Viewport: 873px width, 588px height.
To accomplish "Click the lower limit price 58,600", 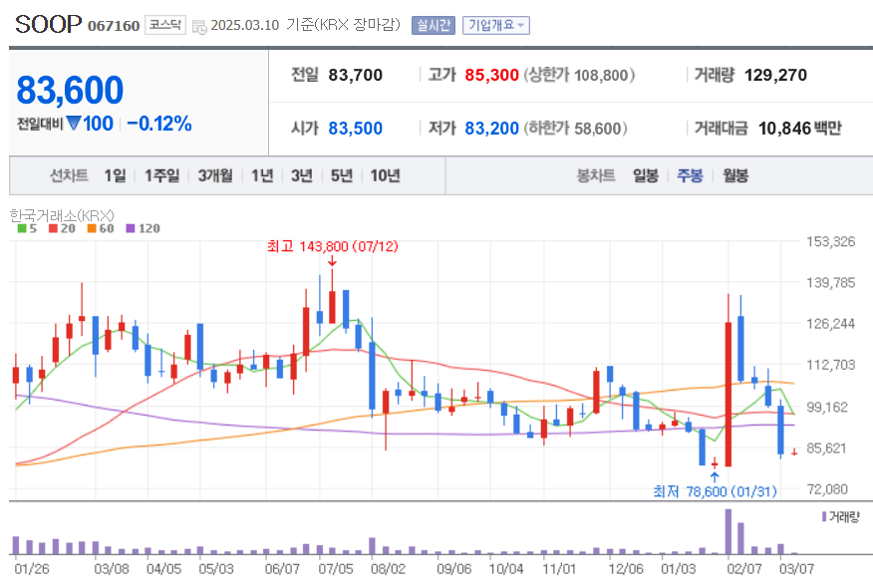I will [598, 129].
